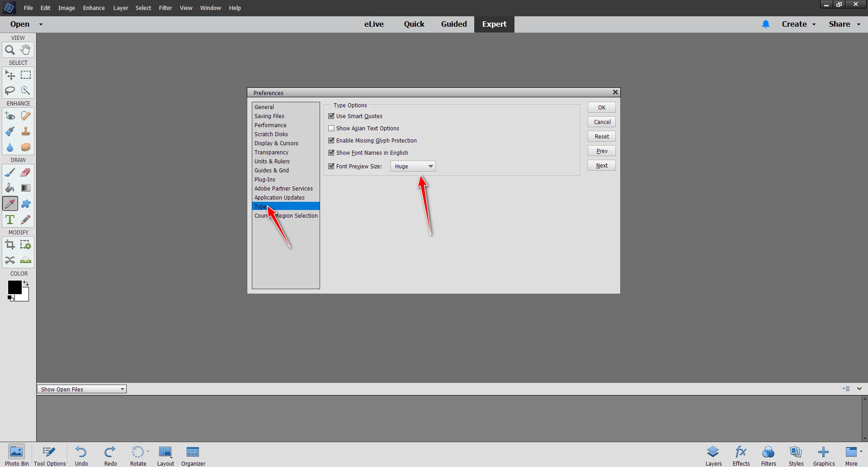Select the Quick Selection tool

tap(26, 91)
